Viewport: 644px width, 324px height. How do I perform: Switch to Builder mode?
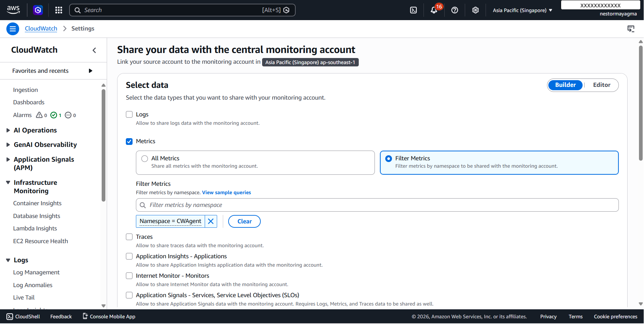click(565, 85)
